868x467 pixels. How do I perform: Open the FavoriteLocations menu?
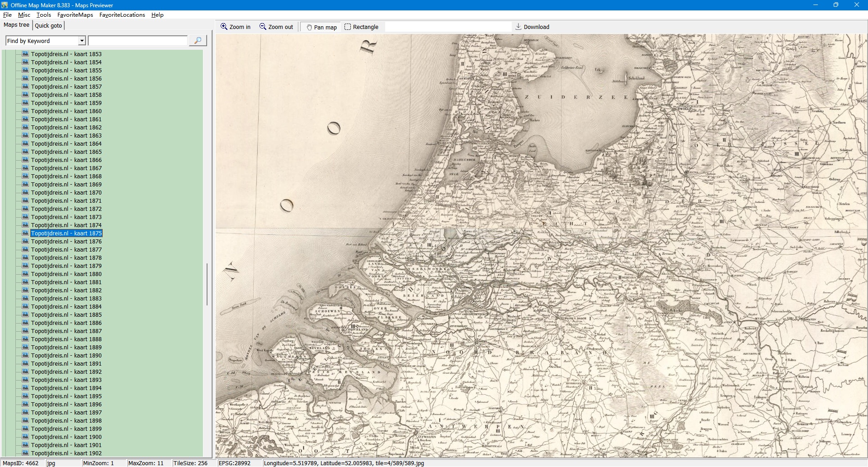[122, 15]
